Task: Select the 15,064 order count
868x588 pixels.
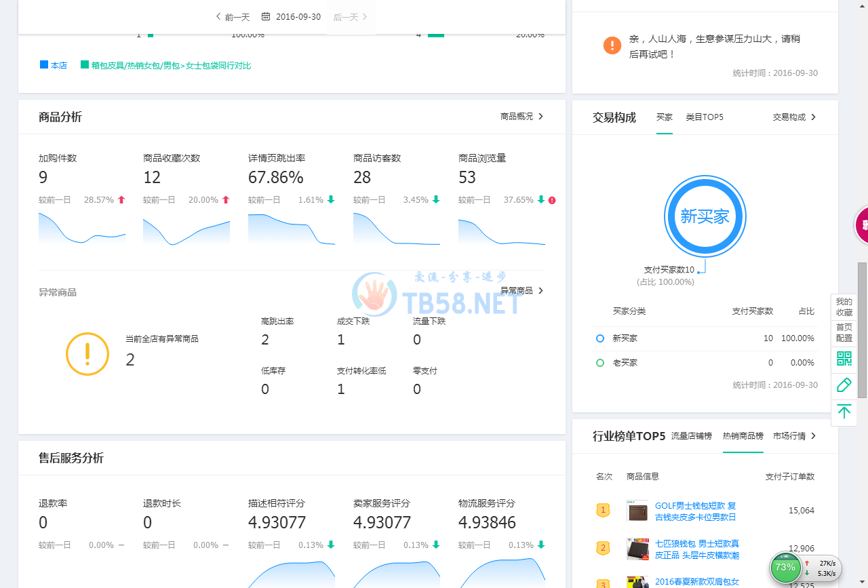Action: (x=802, y=511)
